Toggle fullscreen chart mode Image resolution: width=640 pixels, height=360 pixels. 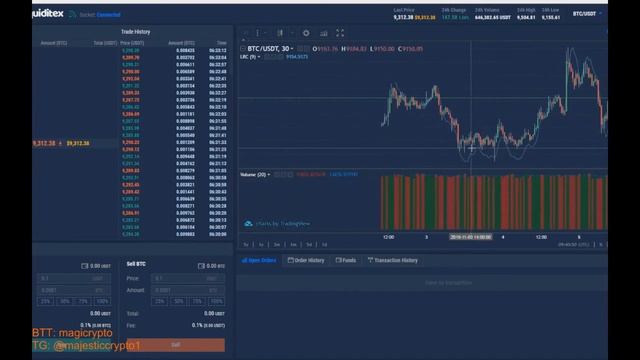[340, 33]
